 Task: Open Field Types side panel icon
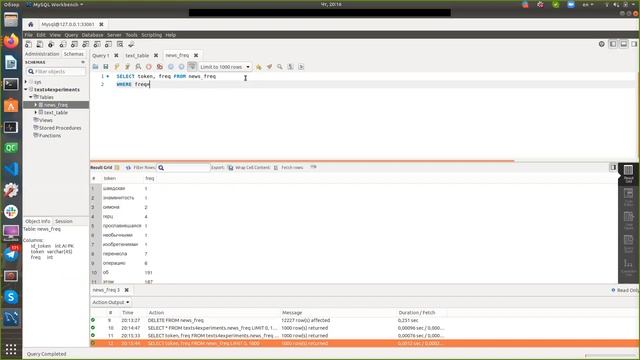pos(629,221)
